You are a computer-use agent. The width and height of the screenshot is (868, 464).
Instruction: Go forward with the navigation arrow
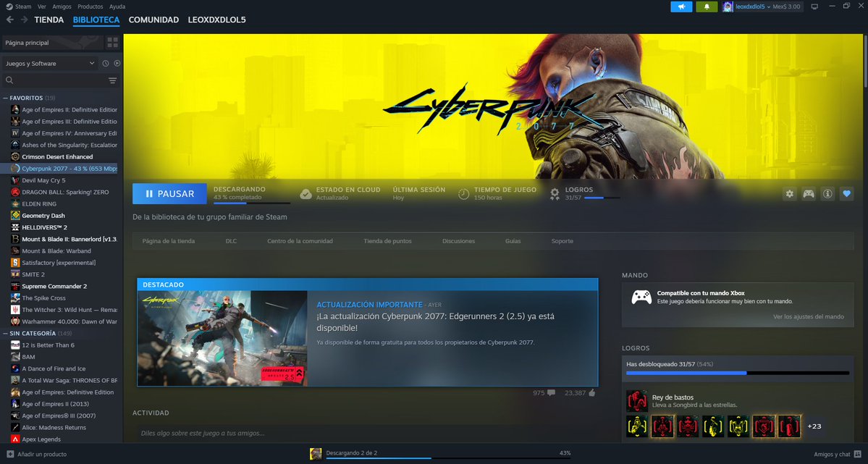pos(25,20)
